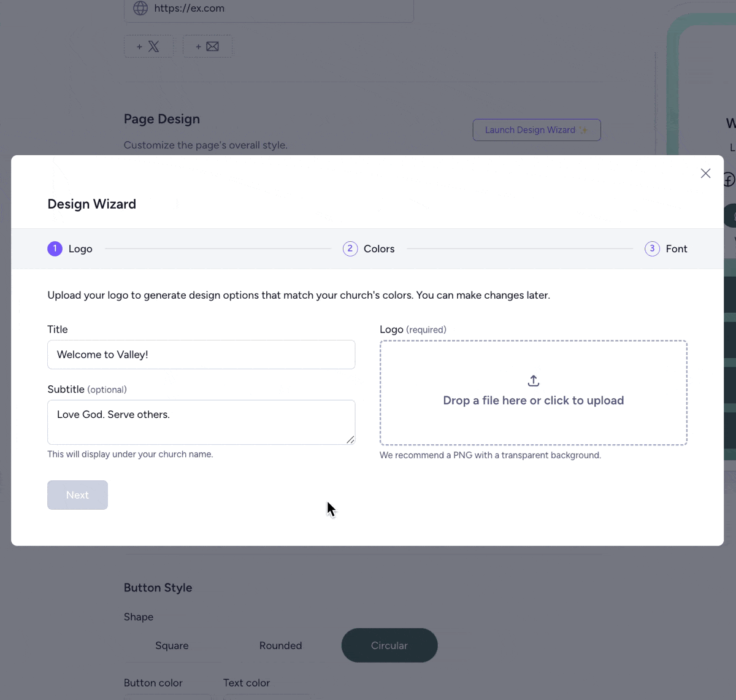736x700 pixels.
Task: Click Launch Design Wizard button
Action: tap(537, 130)
